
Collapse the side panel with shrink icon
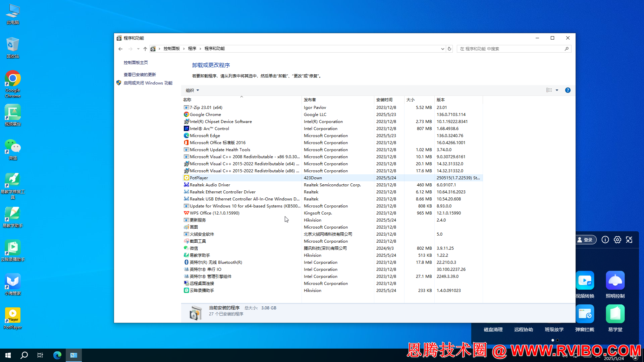coord(629,240)
